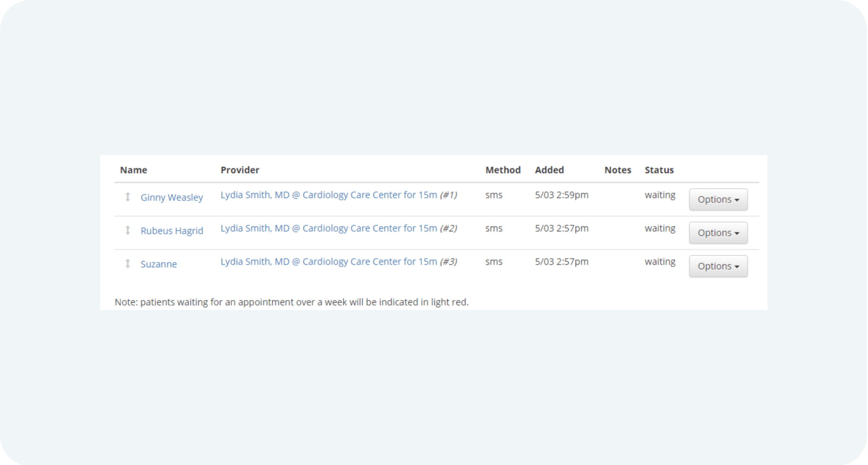
Task: Click the Name column header
Action: tap(134, 170)
